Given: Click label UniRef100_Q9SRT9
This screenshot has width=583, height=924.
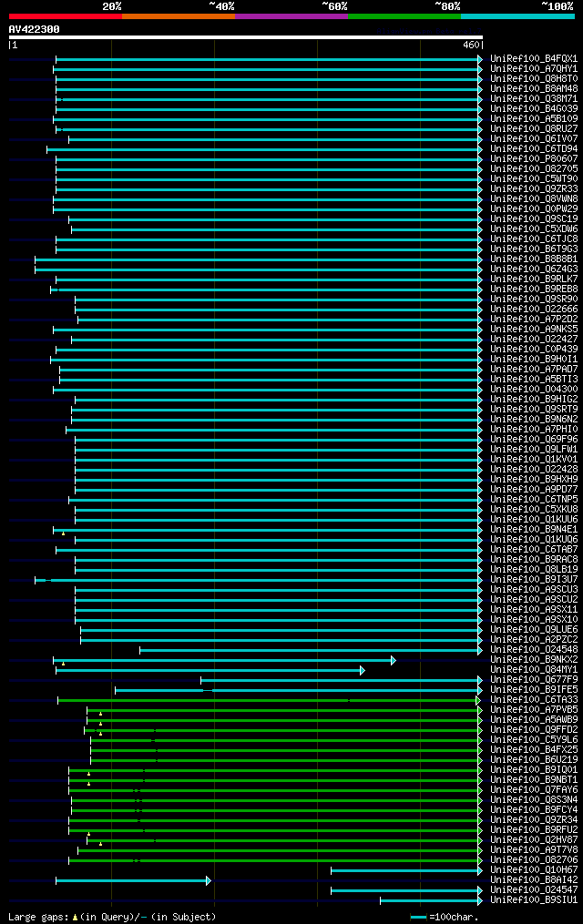Looking at the screenshot, I should coord(534,410).
